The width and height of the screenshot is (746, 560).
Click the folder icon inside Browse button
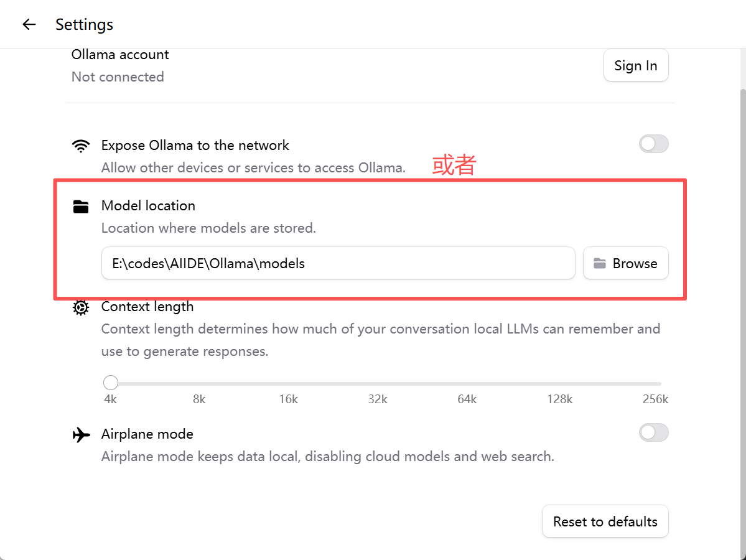pyautogui.click(x=599, y=264)
